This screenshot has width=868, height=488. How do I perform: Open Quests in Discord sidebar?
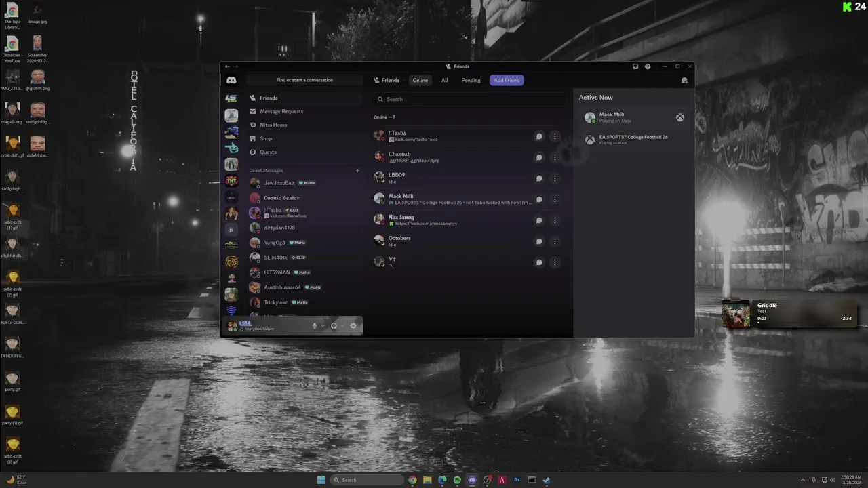click(304, 152)
